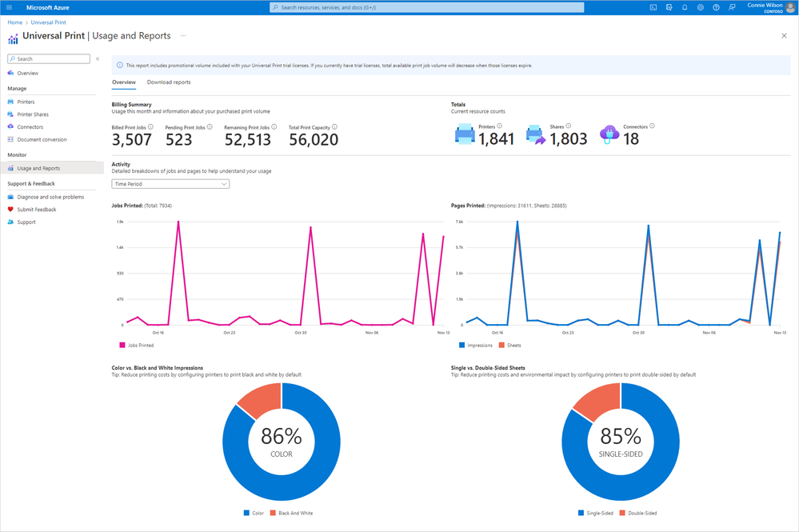Open the more options ellipsis by title
This screenshot has width=799, height=532.
tap(183, 36)
